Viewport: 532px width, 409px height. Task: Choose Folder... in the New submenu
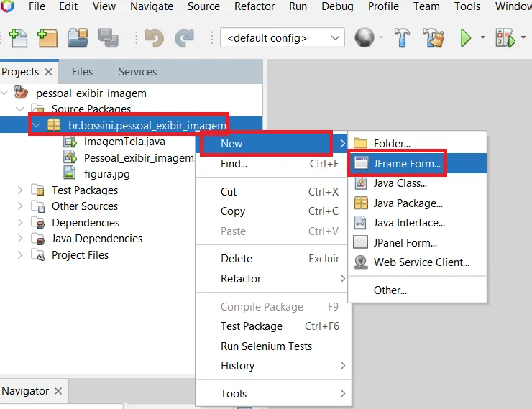[x=417, y=144]
